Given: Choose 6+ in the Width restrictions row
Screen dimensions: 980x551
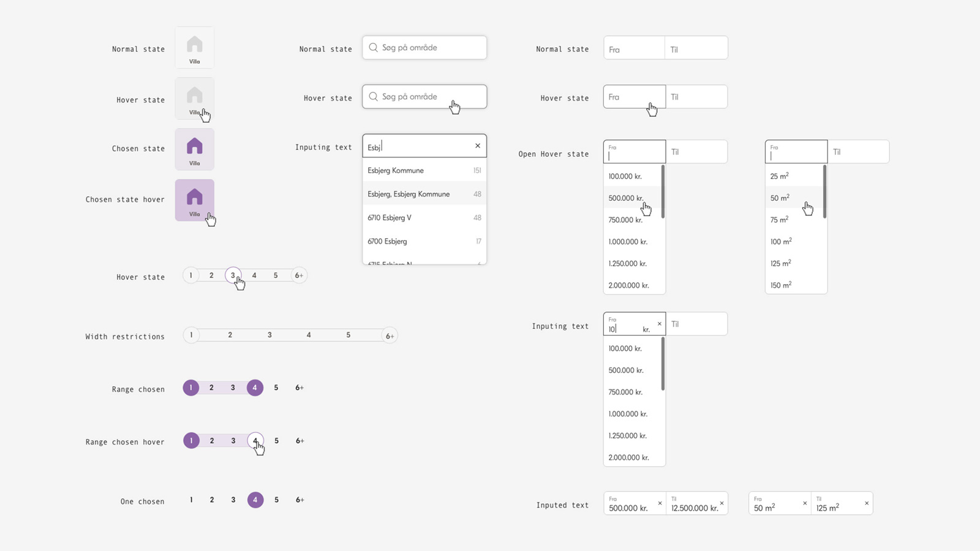Looking at the screenshot, I should [390, 335].
